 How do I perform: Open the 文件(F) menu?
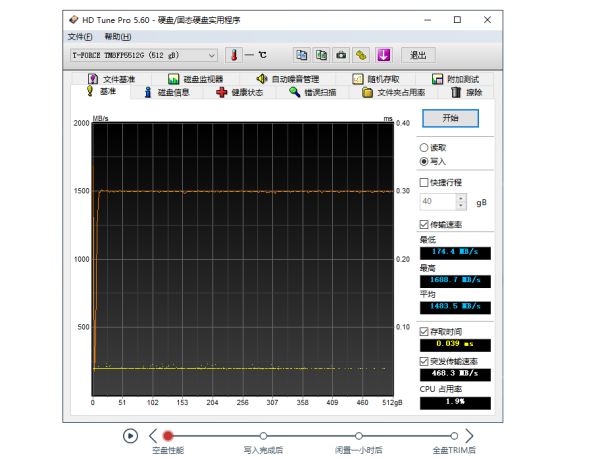pyautogui.click(x=80, y=37)
